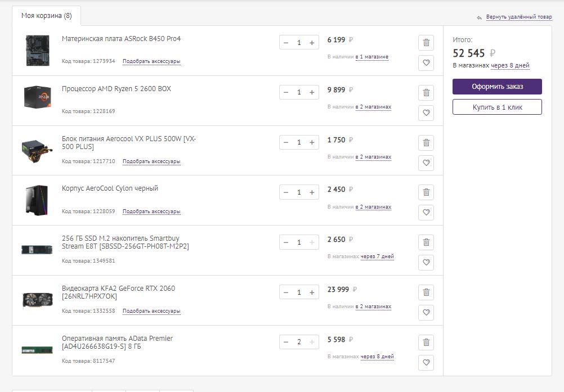564x392 pixels.
Task: Delete ASRock B450 Pro4 motherboard from cart
Action: pos(426,43)
